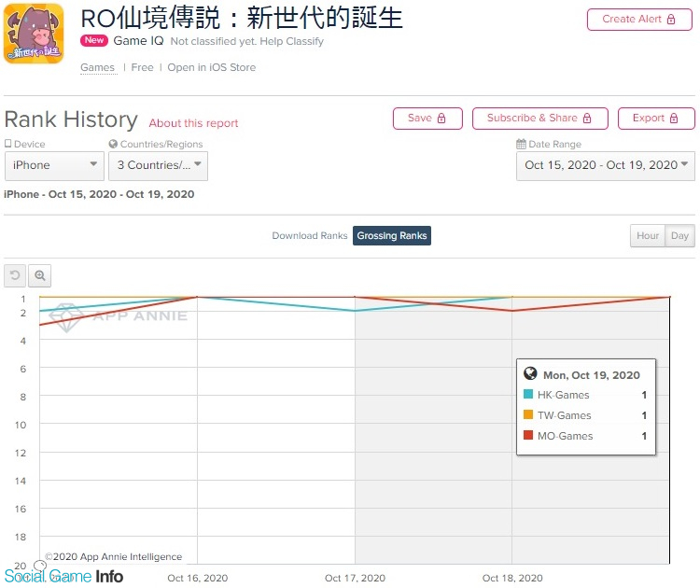This screenshot has height=588, width=700.
Task: Click Subscribe & Share button
Action: coord(539,119)
